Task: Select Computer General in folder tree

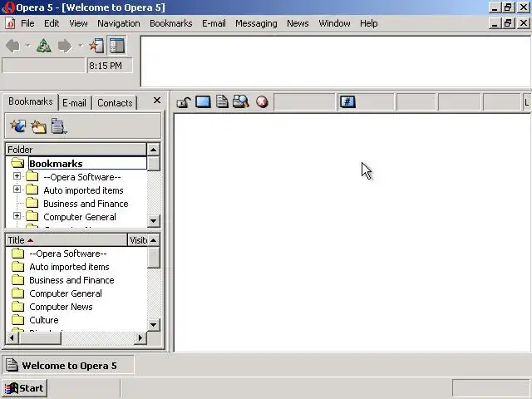Action: pyautogui.click(x=80, y=217)
